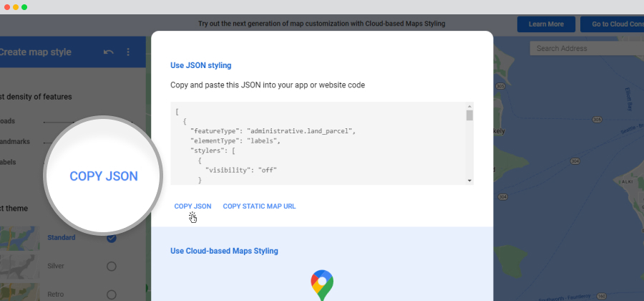Screen dimensions: 644x301
Task: Click the Standard theme map thumbnail
Action: click(x=20, y=238)
